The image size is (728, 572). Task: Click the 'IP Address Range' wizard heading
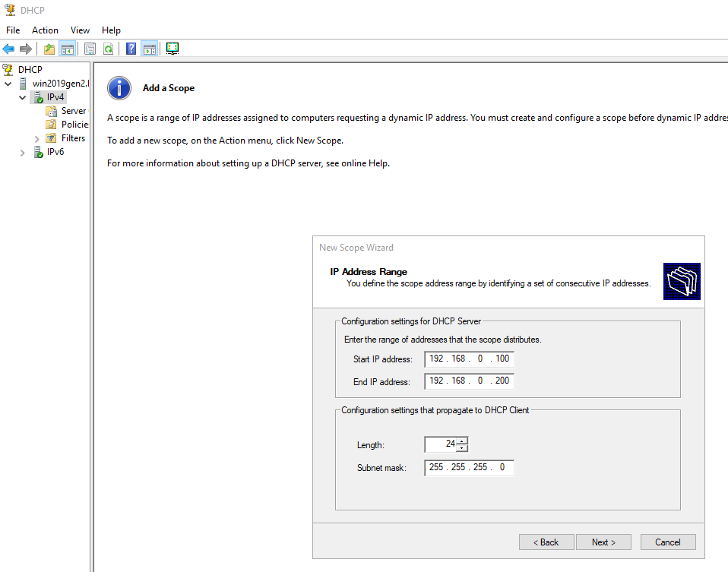click(x=369, y=272)
